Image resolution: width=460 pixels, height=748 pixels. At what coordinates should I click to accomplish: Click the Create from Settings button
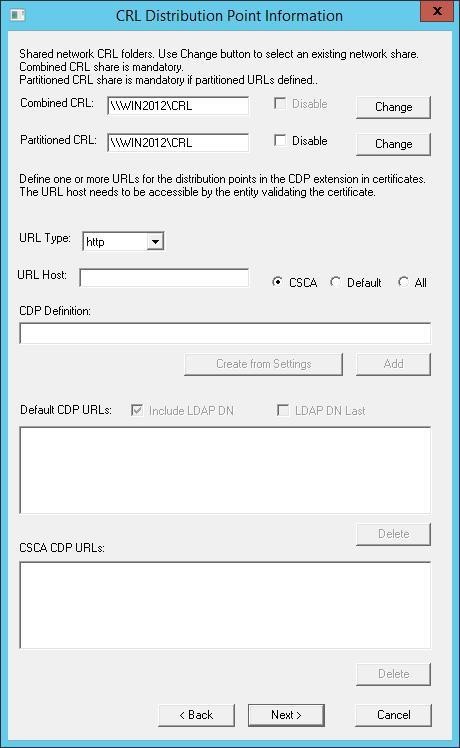pos(263,364)
